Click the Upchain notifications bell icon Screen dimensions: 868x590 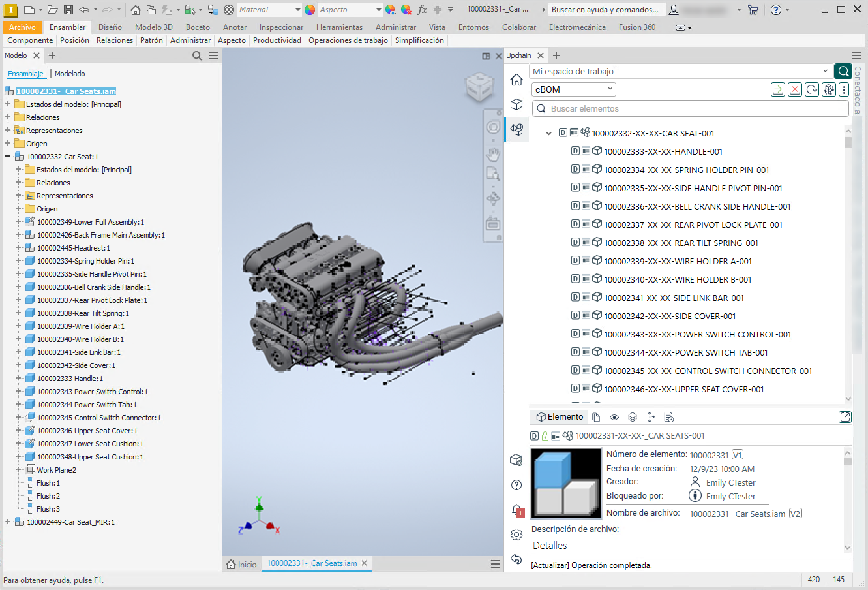[516, 510]
